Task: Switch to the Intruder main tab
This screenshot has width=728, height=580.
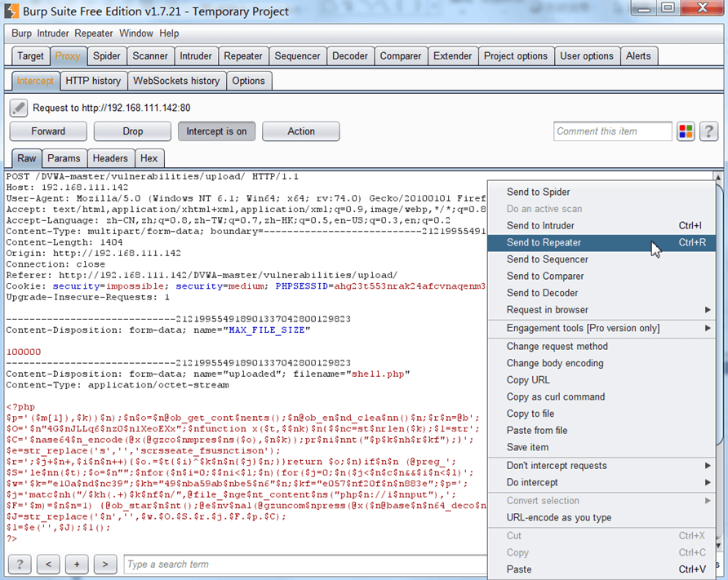Action: pyautogui.click(x=195, y=56)
